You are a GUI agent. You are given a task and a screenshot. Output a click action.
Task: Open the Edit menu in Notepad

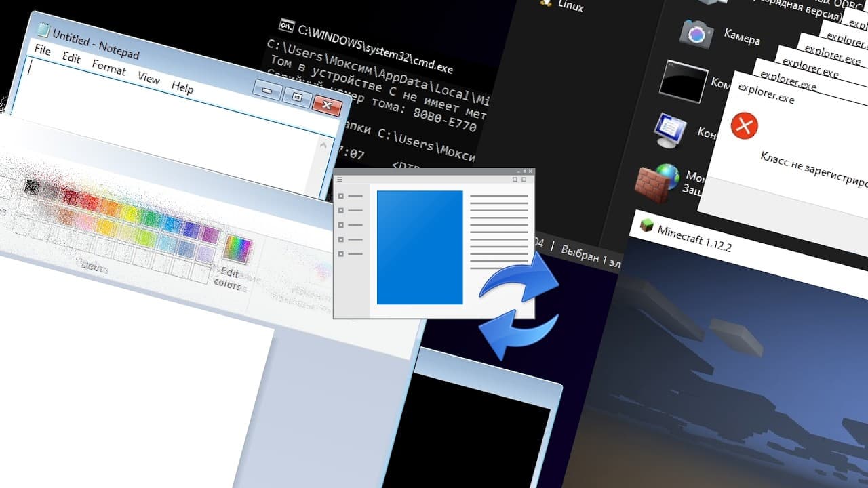[x=71, y=58]
